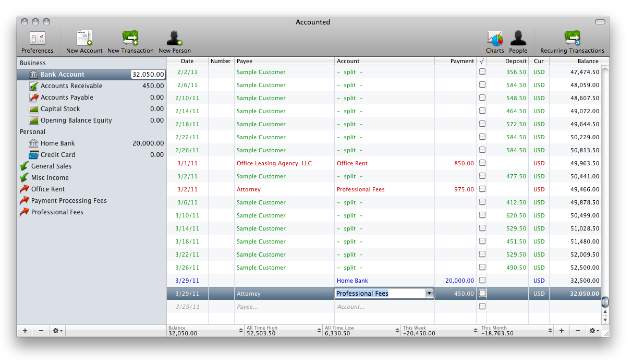Toggle cleared checkbox on Home Bank transfer row
The height and width of the screenshot is (364, 632).
click(x=482, y=280)
